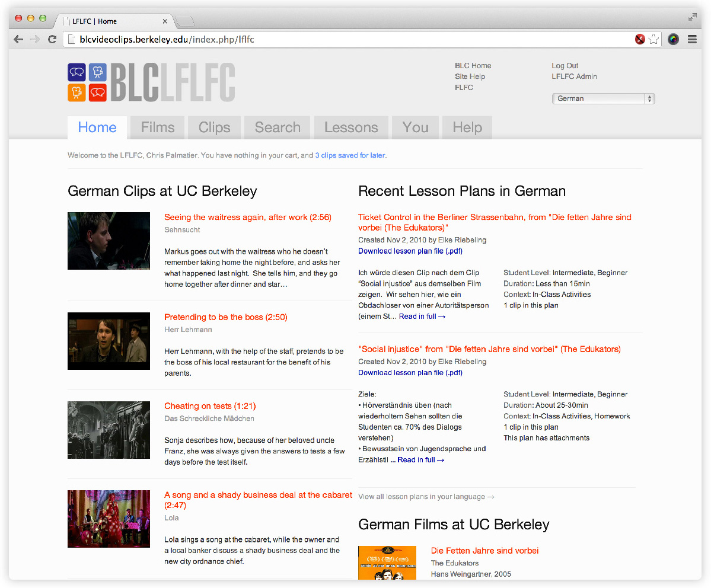The image size is (711, 588).
Task: Click the Die Fetten Jahre film poster thumbnail
Action: (387, 563)
